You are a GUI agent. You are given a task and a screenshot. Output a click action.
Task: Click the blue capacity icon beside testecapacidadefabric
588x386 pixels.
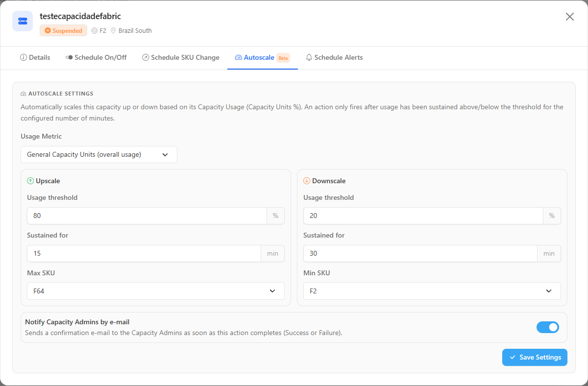[23, 21]
